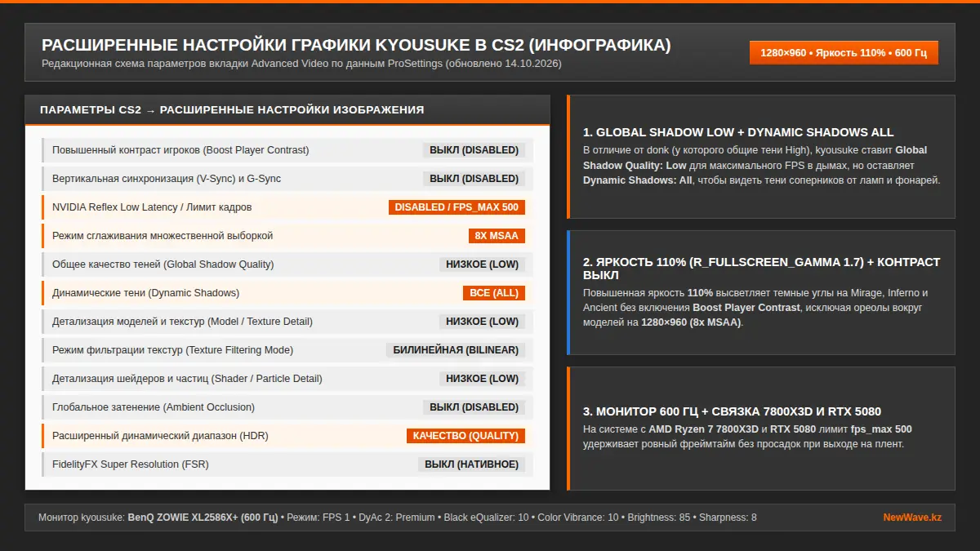Screen dimensions: 980x551
Task: Click ВЫКЛ (DISABLED) value for Ambient Occlusion
Action: point(474,407)
